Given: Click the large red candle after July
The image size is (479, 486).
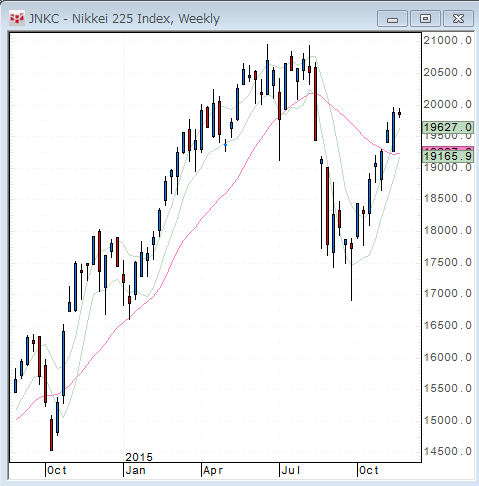Looking at the screenshot, I should (315, 104).
